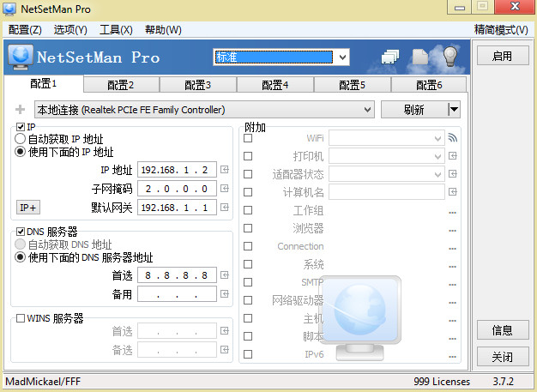Screen dimensions: 537x392
Task: Click the IP+ button
Action: click(x=28, y=208)
